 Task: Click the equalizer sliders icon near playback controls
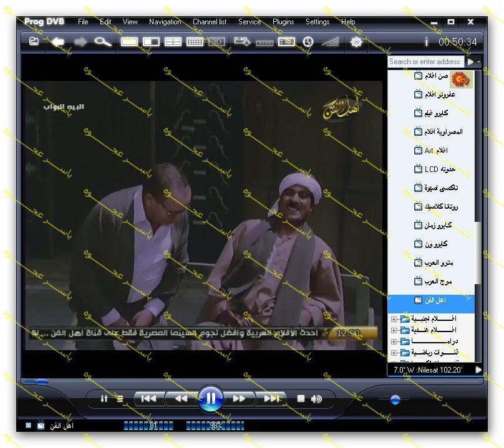pos(104,399)
